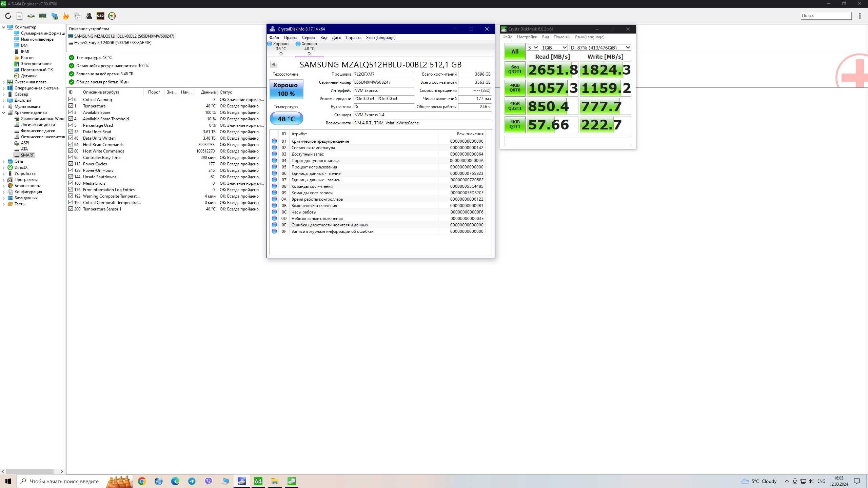
Task: Click the monitor and network card toolbar icon
Action: click(x=54, y=16)
